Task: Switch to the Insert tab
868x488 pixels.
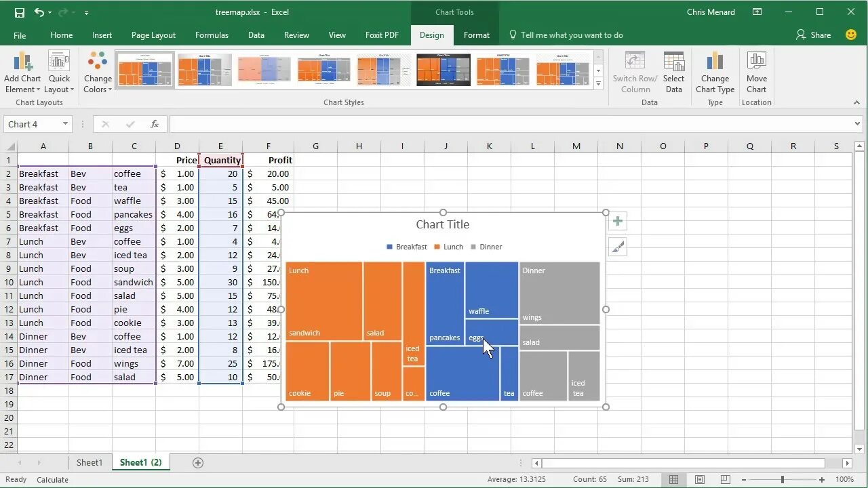Action: click(102, 35)
